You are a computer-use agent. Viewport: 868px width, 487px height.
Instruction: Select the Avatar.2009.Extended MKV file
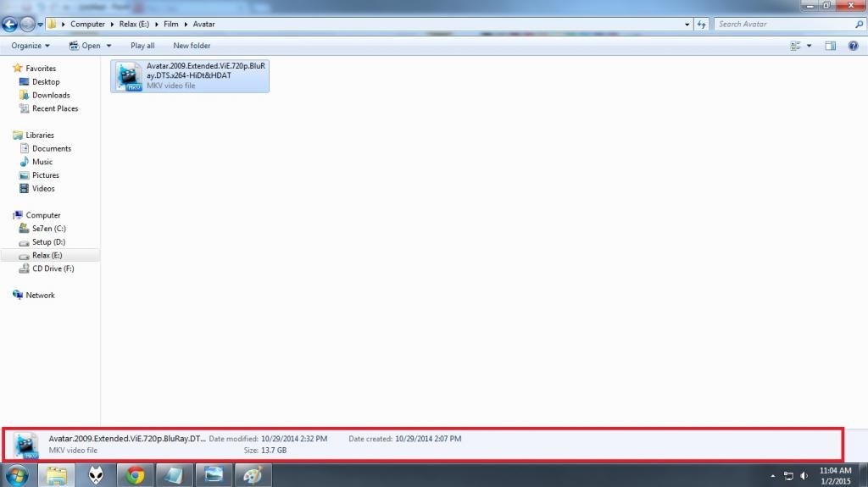[x=190, y=76]
